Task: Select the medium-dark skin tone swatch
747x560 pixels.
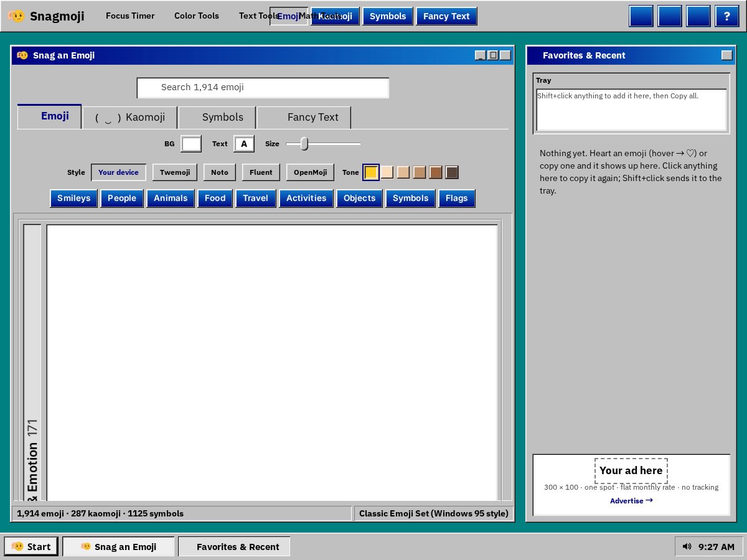Action: 436,172
